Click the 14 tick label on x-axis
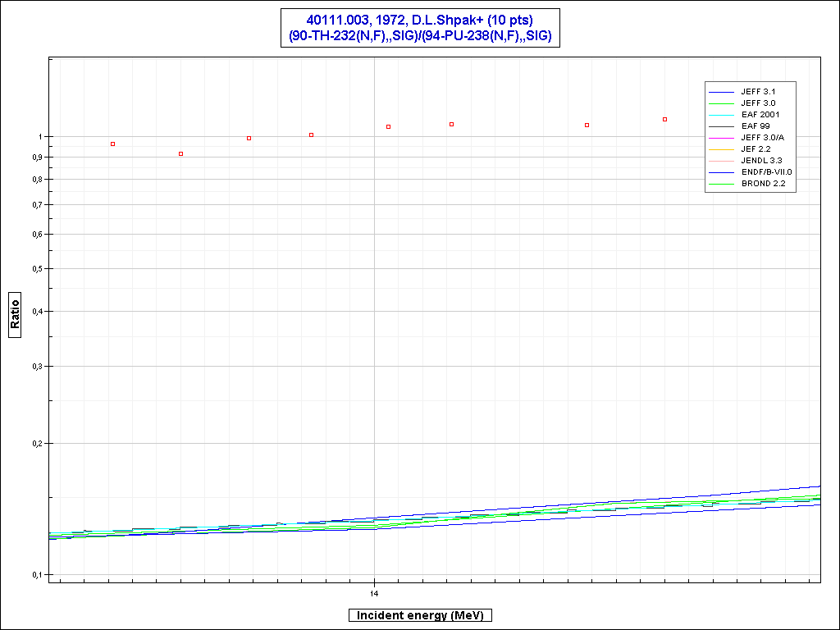The image size is (840, 630). coord(374,592)
